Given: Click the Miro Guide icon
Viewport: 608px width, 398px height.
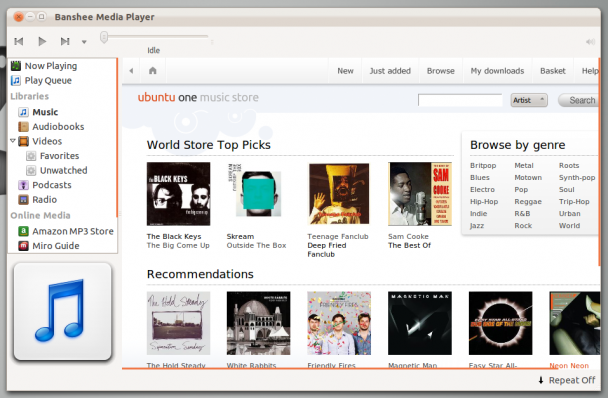Looking at the screenshot, I should [23, 246].
